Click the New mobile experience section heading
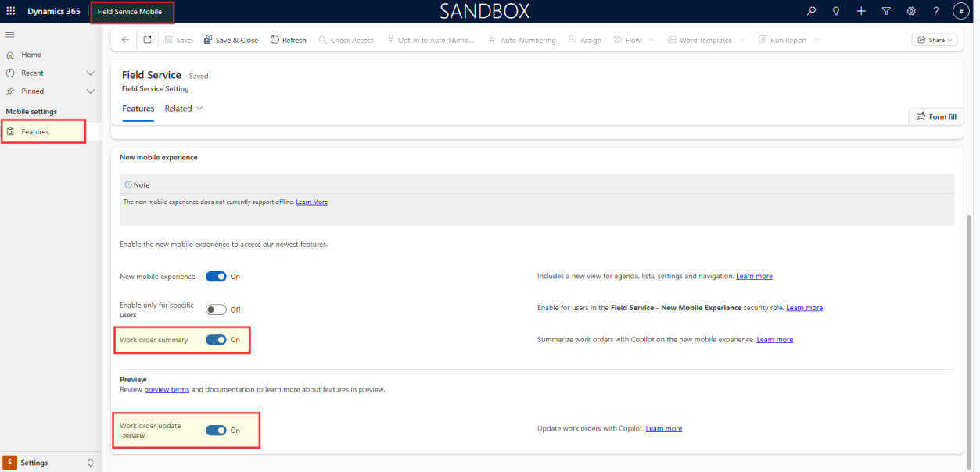 point(159,157)
